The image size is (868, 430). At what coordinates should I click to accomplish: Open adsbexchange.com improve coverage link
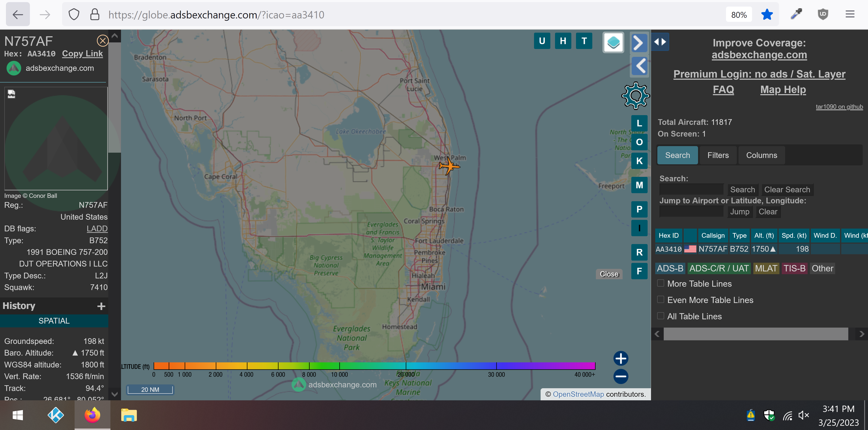point(759,55)
